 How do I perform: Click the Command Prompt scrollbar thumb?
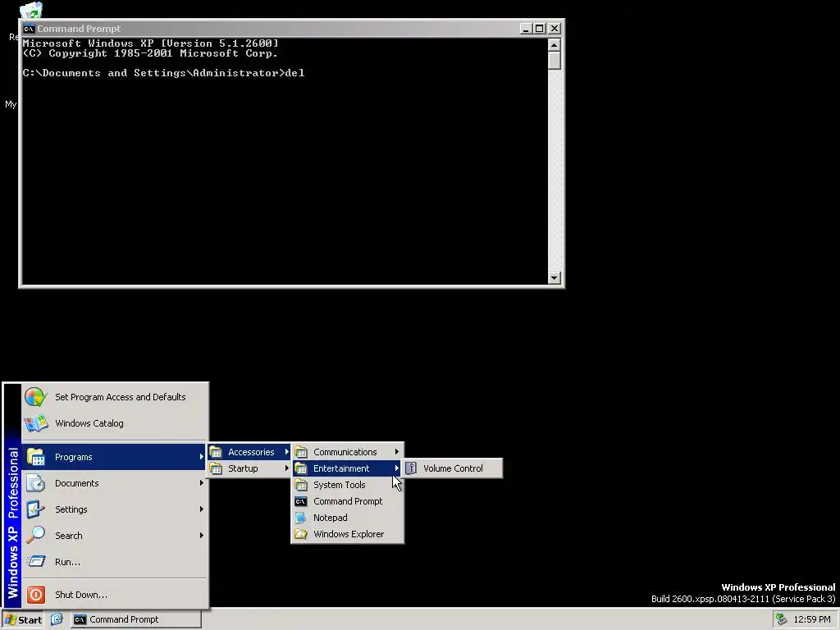pyautogui.click(x=555, y=60)
